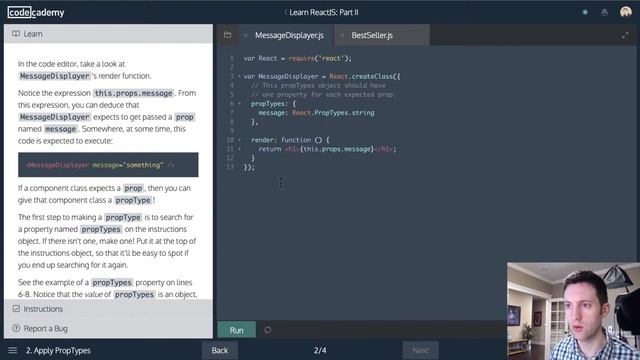Collapse the fold arrow on line 11

[x=239, y=149]
